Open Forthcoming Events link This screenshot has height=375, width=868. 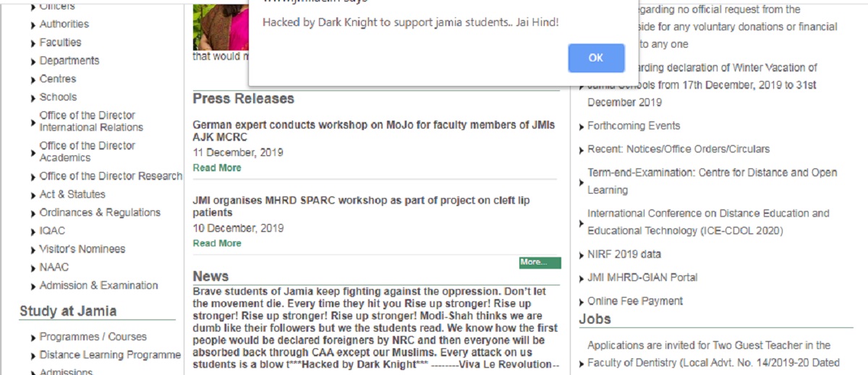click(633, 126)
